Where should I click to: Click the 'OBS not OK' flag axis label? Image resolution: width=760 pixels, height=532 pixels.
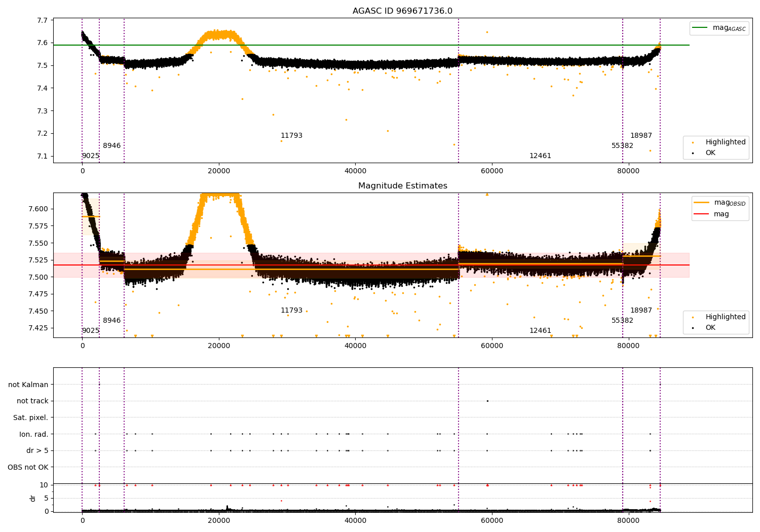tap(28, 467)
